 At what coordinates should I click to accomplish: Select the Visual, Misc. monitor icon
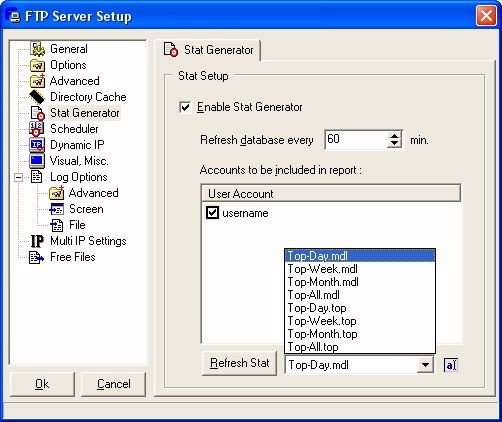click(x=37, y=161)
